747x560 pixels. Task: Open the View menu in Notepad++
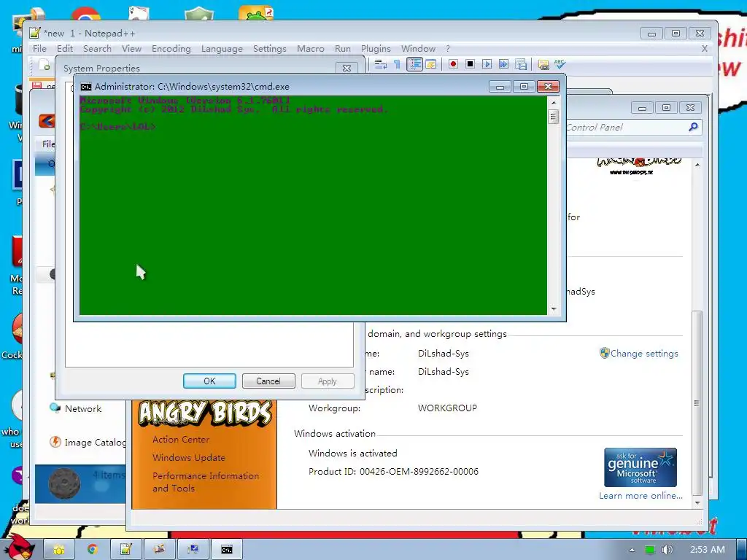[131, 49]
